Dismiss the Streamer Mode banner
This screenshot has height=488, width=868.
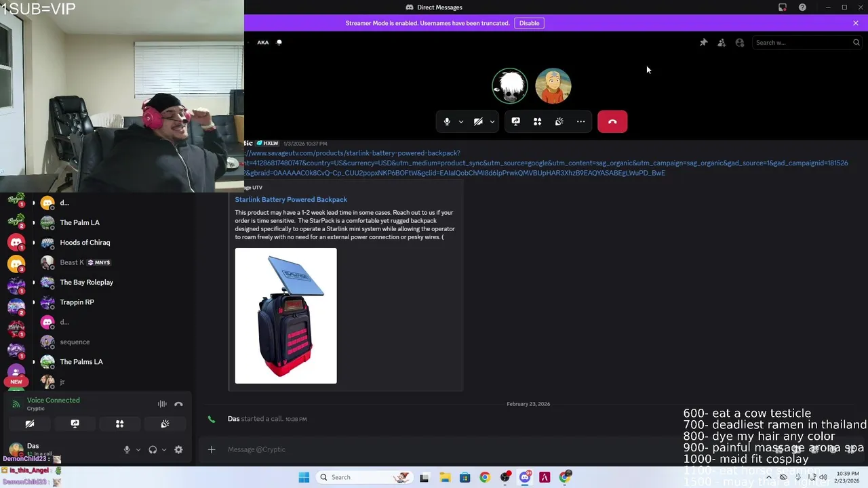pyautogui.click(x=856, y=23)
